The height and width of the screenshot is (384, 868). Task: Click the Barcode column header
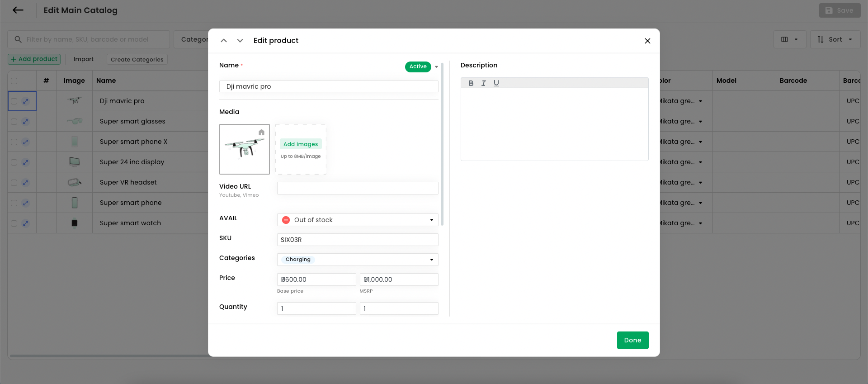click(x=793, y=81)
